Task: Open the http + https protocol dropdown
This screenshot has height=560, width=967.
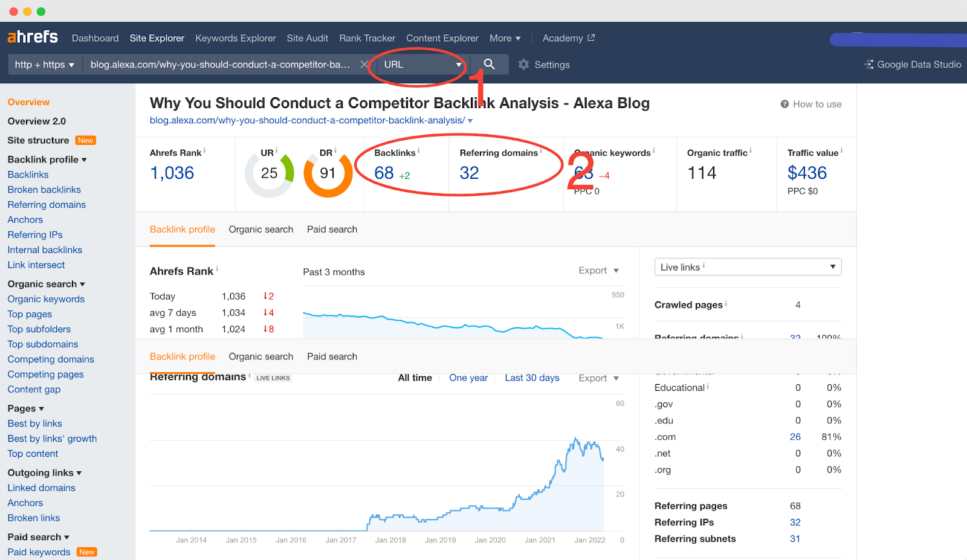Action: coord(45,65)
